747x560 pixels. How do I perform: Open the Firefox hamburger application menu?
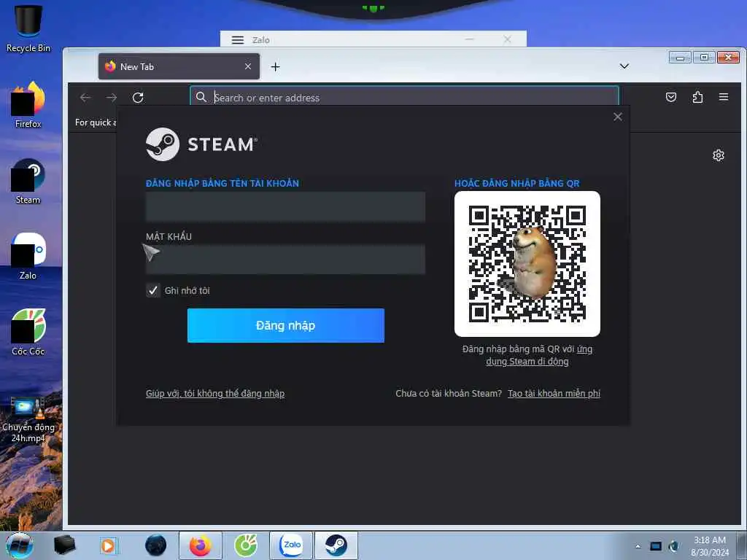(724, 97)
